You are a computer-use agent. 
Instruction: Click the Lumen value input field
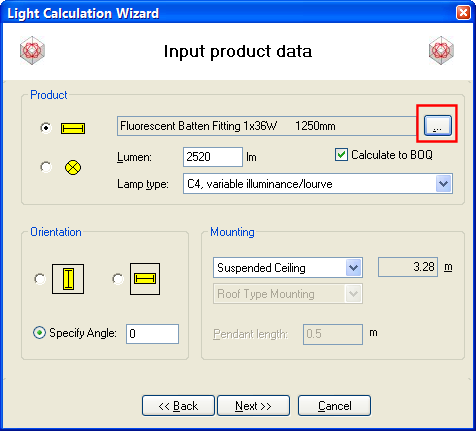[213, 157]
